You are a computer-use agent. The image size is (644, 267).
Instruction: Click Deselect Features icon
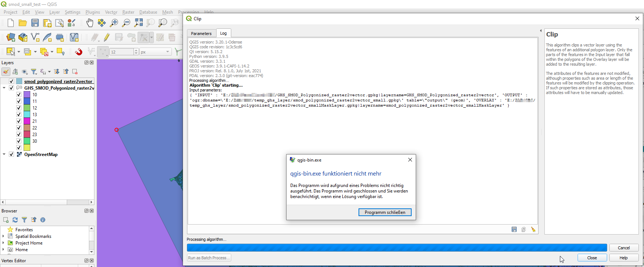point(44,52)
